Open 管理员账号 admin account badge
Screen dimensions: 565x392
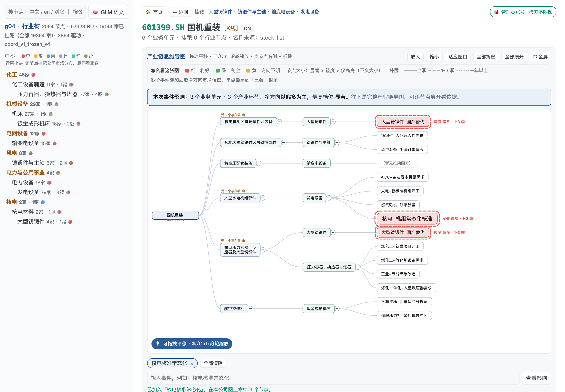point(523,12)
